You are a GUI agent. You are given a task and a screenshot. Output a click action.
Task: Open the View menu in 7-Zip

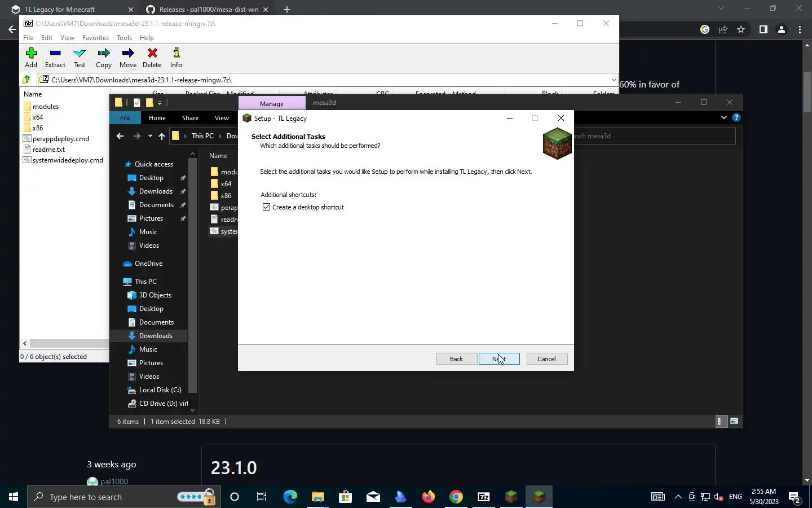click(67, 38)
